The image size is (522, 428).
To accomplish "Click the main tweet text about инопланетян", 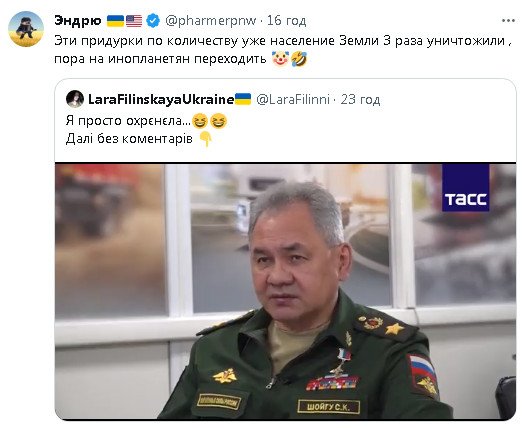I will tap(283, 50).
